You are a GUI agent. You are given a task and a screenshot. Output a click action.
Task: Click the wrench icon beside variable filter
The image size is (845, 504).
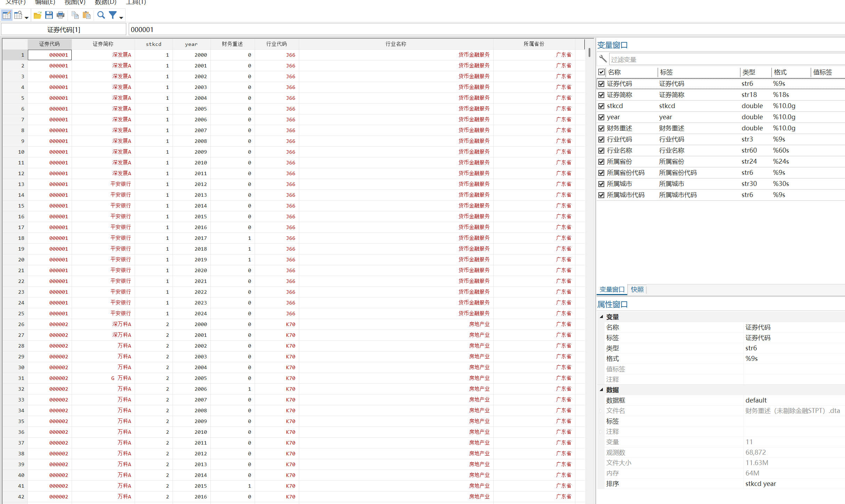[x=603, y=59]
